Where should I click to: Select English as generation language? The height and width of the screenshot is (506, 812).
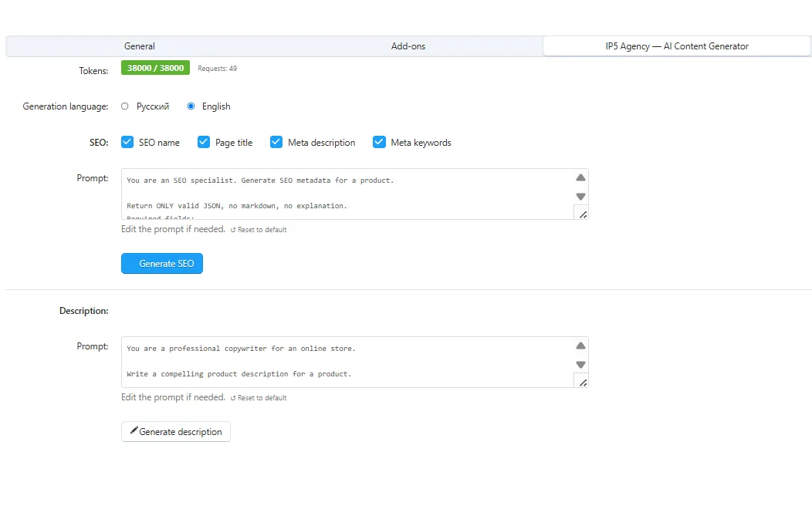(191, 106)
